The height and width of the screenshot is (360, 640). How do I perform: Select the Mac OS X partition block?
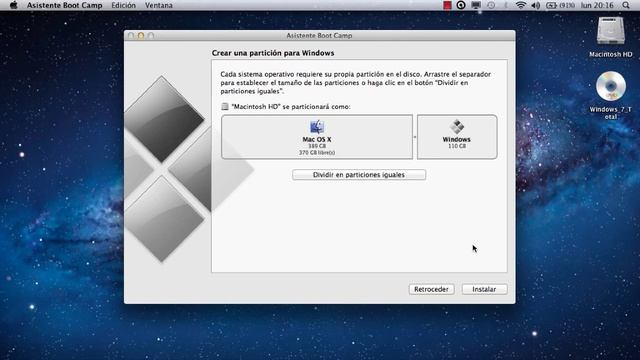(x=317, y=137)
